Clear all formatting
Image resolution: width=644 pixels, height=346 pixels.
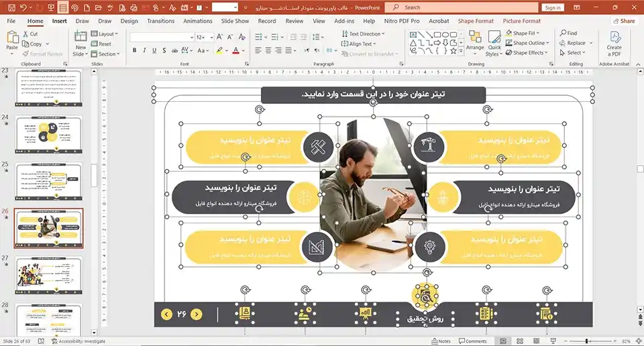[x=242, y=37]
